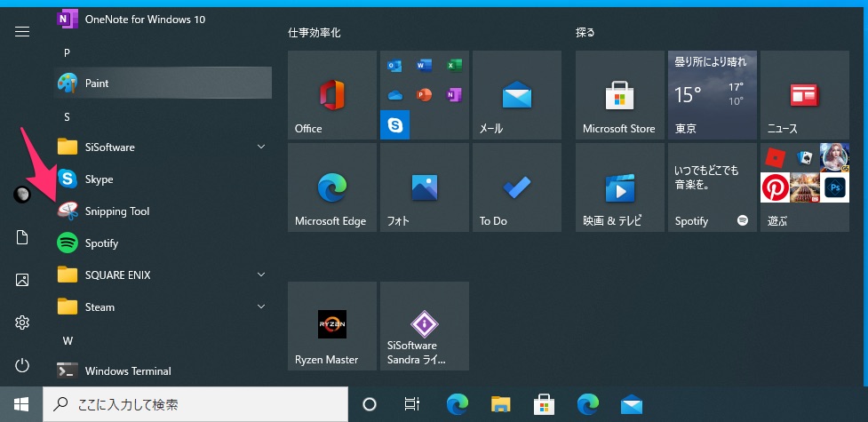Open the user account avatar

tap(22, 195)
